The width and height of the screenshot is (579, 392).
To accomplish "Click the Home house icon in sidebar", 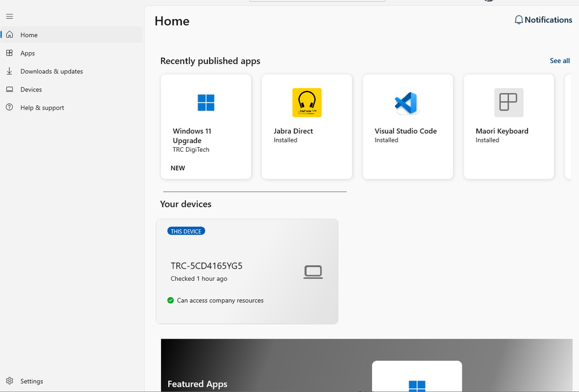I will tap(10, 35).
